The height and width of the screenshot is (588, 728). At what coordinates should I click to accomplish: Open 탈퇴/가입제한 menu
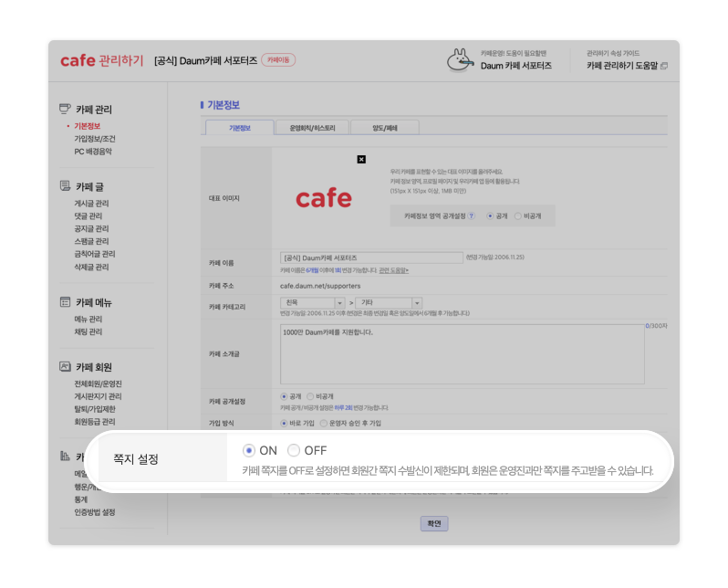coord(95,409)
